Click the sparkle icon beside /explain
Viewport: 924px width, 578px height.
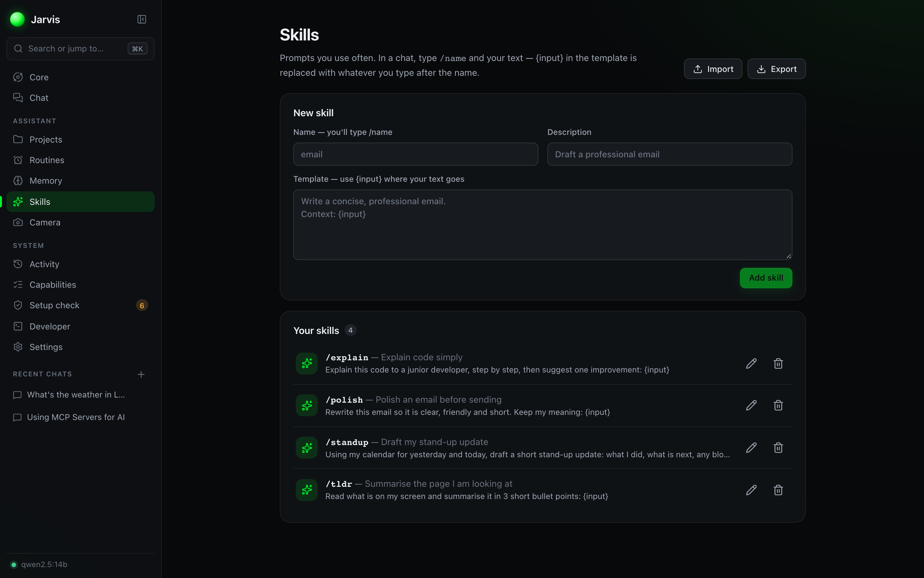[x=307, y=363]
